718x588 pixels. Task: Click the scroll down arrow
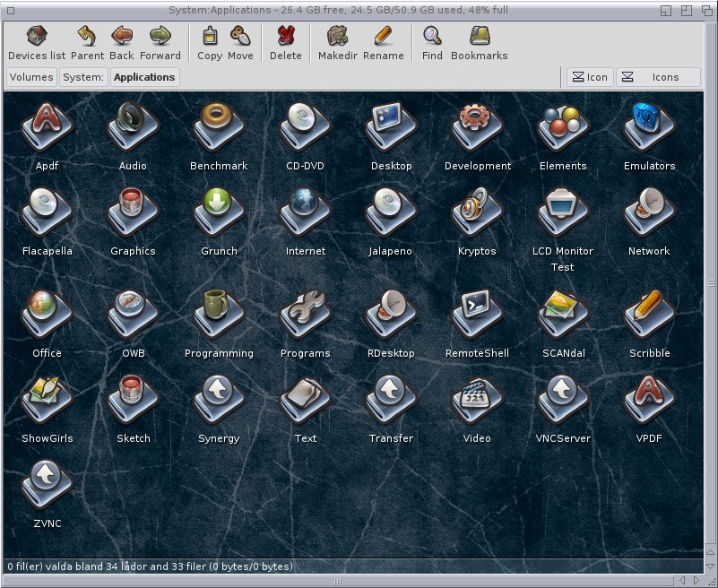pos(711,566)
